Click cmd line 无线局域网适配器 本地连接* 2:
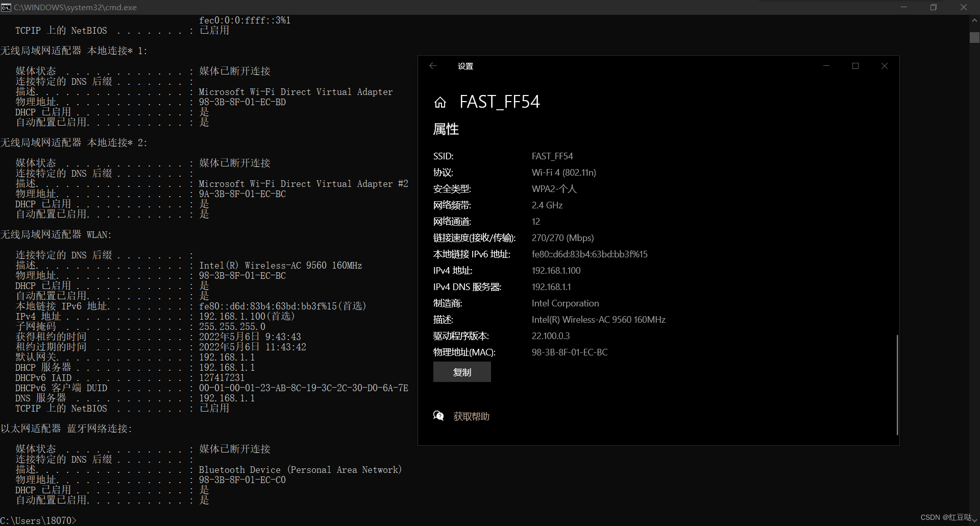Image resolution: width=980 pixels, height=526 pixels. [x=74, y=142]
